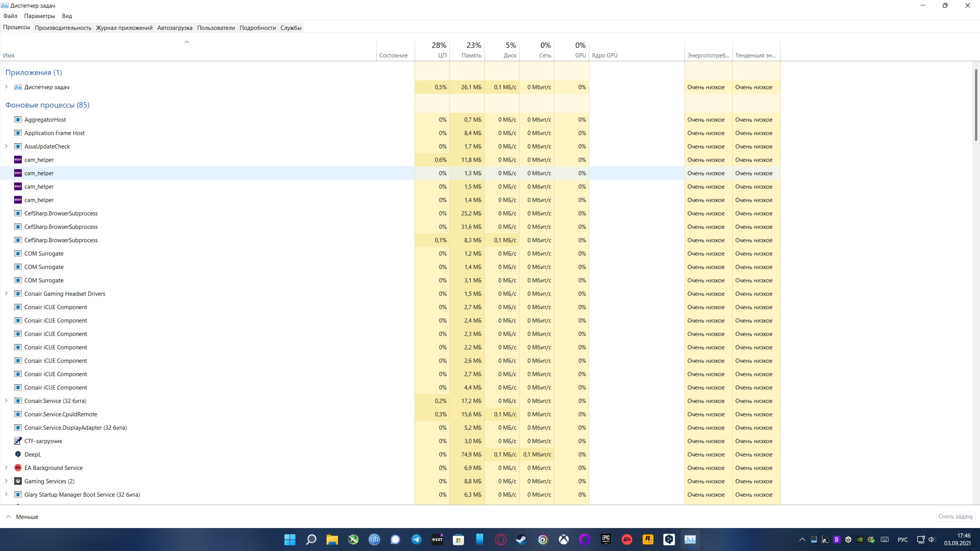Open File Explorer from taskbar

(332, 540)
